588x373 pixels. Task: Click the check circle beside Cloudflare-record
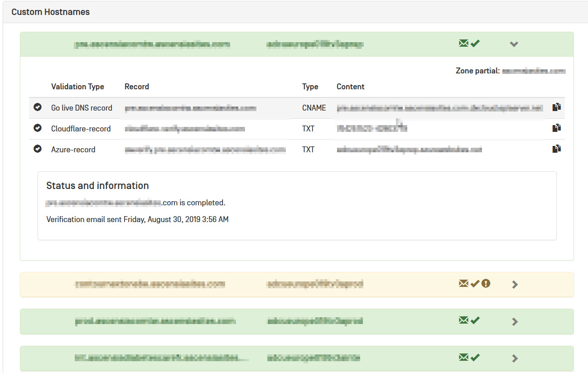click(x=38, y=128)
